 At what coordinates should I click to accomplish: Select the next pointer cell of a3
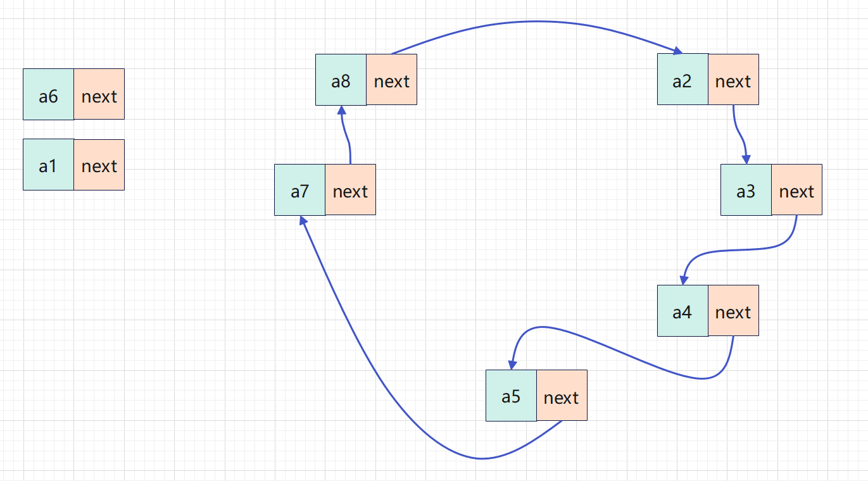coord(797,190)
